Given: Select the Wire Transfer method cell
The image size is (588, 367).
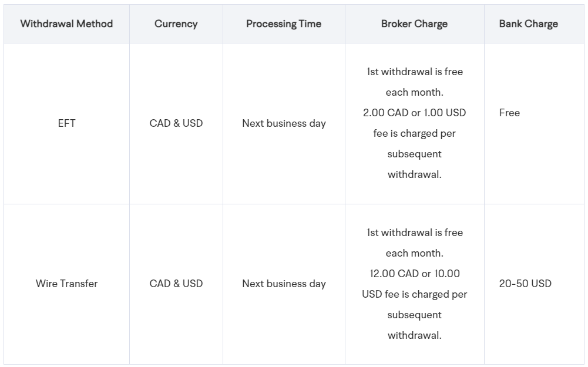Looking at the screenshot, I should point(67,284).
